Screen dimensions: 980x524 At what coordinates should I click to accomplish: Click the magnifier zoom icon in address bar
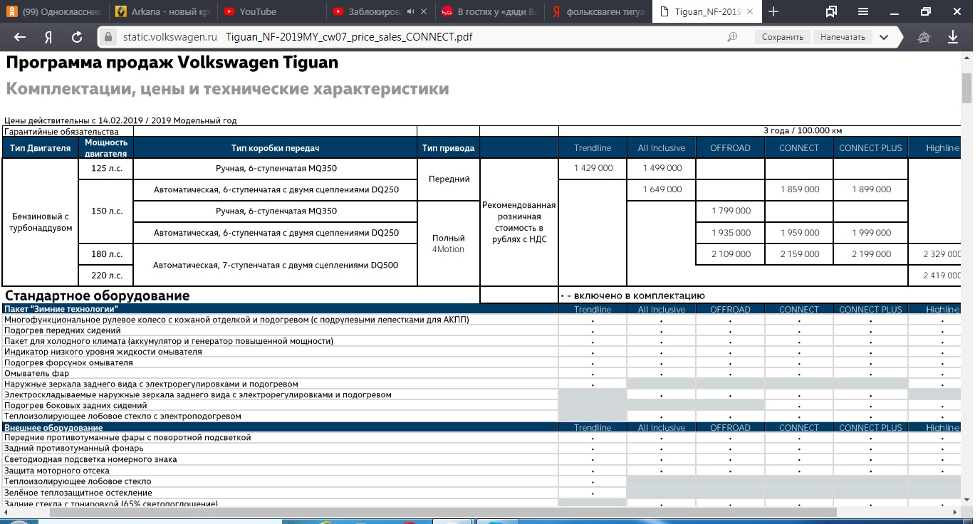[732, 37]
